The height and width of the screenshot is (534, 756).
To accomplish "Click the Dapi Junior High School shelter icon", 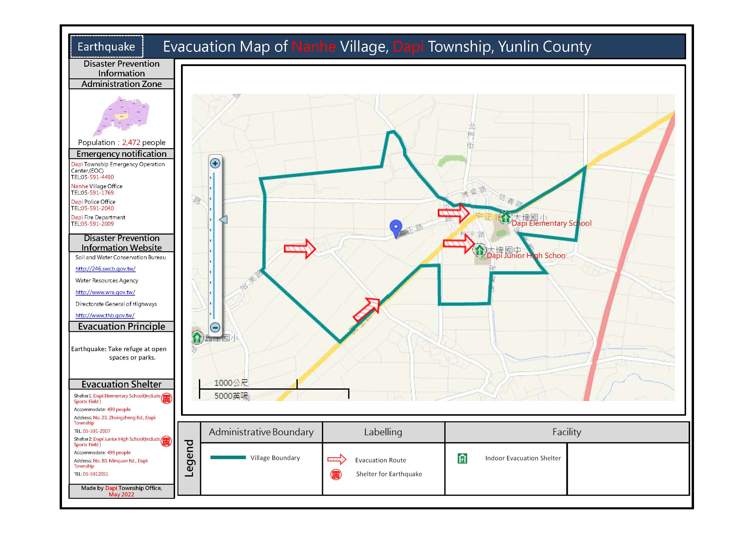I will point(480,250).
